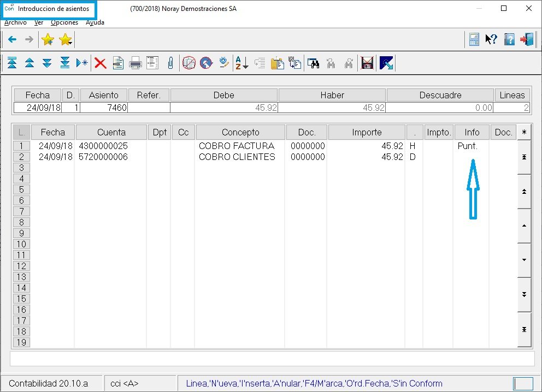Open the Ayuda menu
Viewport: 542px width, 392px height.
[x=95, y=22]
